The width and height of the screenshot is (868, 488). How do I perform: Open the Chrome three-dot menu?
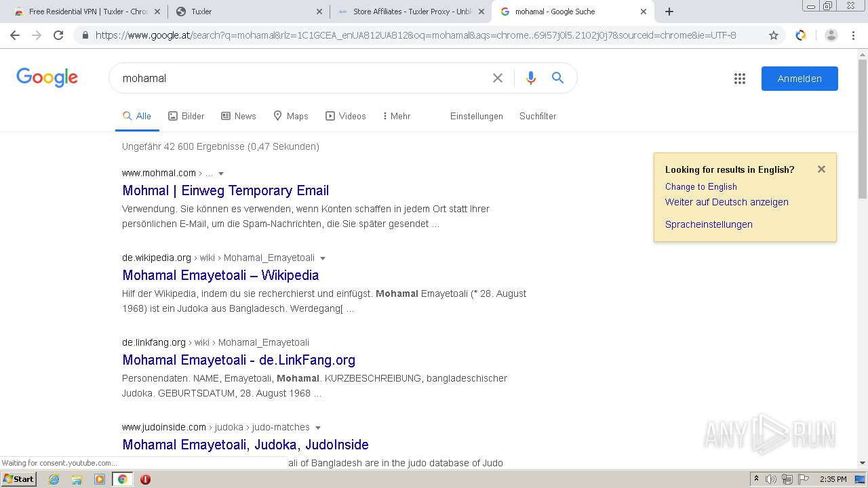[x=853, y=35]
